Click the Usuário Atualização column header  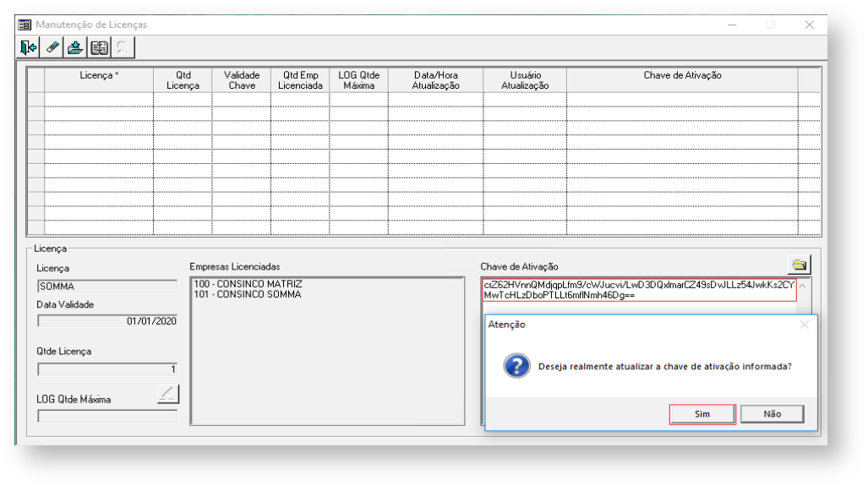[x=525, y=80]
